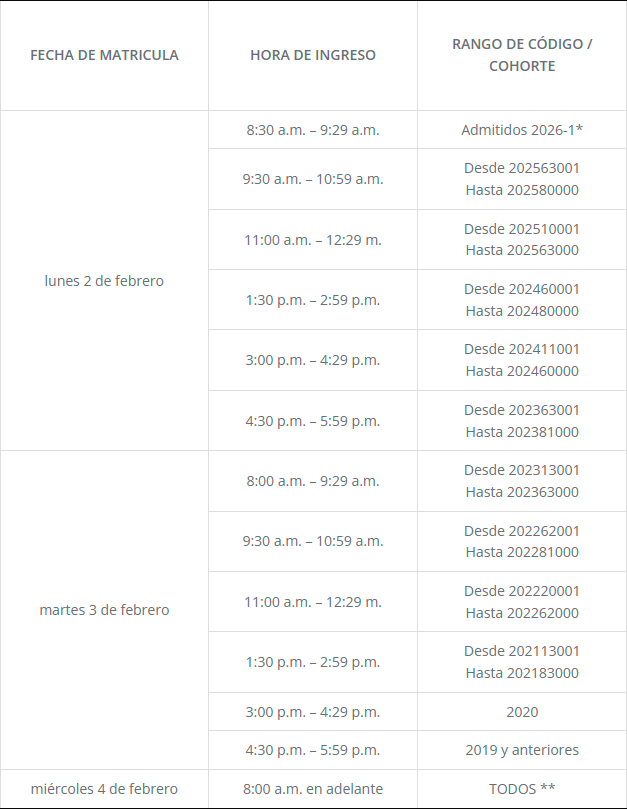627x809 pixels.
Task: Click the Desde 202220001 Hasta 202262000 range
Action: [x=522, y=602]
